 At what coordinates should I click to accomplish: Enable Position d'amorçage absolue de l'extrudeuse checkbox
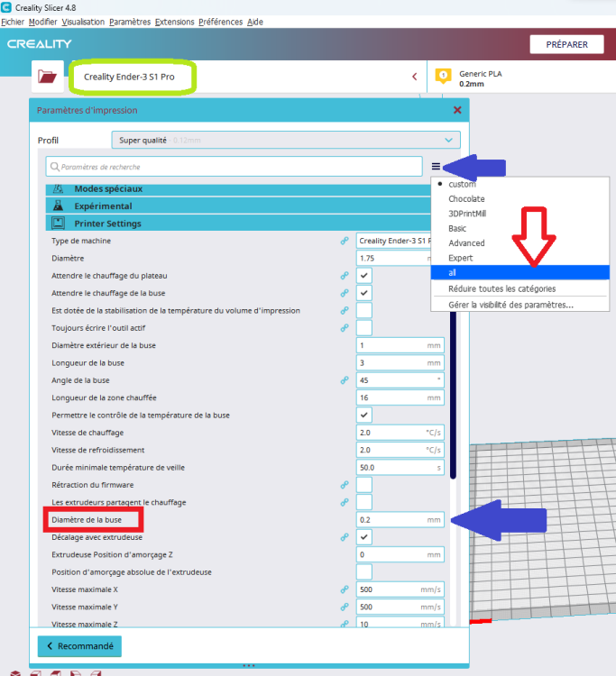[364, 572]
